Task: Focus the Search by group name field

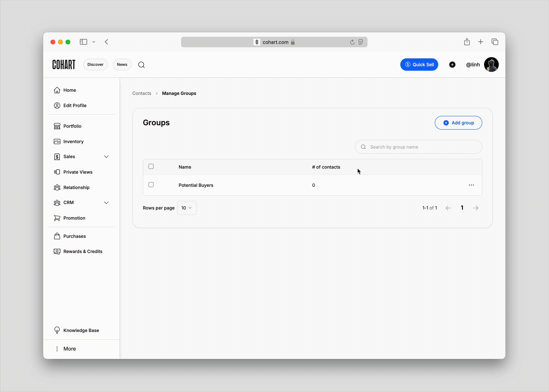Action: pyautogui.click(x=418, y=147)
